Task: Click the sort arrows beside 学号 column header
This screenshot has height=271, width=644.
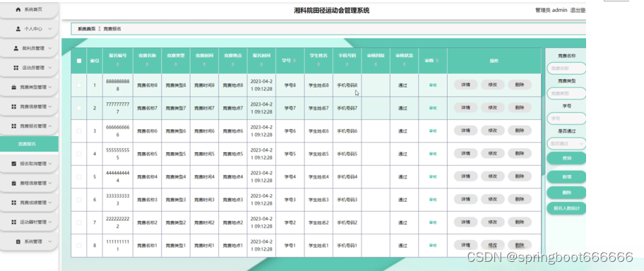Action: point(294,61)
